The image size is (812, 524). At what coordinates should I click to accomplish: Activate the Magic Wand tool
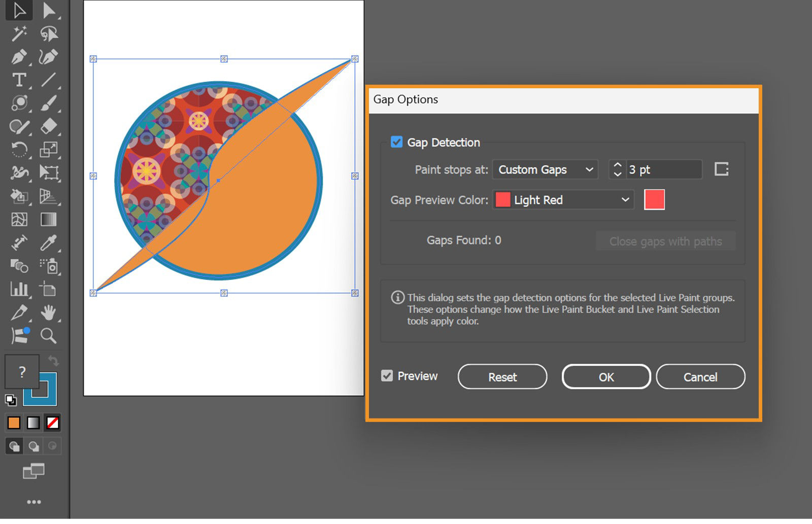pos(19,33)
